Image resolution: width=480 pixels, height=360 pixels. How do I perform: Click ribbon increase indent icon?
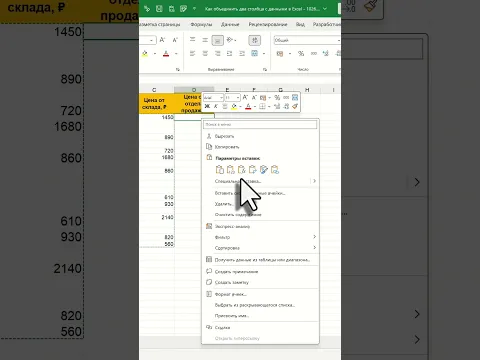pyautogui.click(x=242, y=53)
